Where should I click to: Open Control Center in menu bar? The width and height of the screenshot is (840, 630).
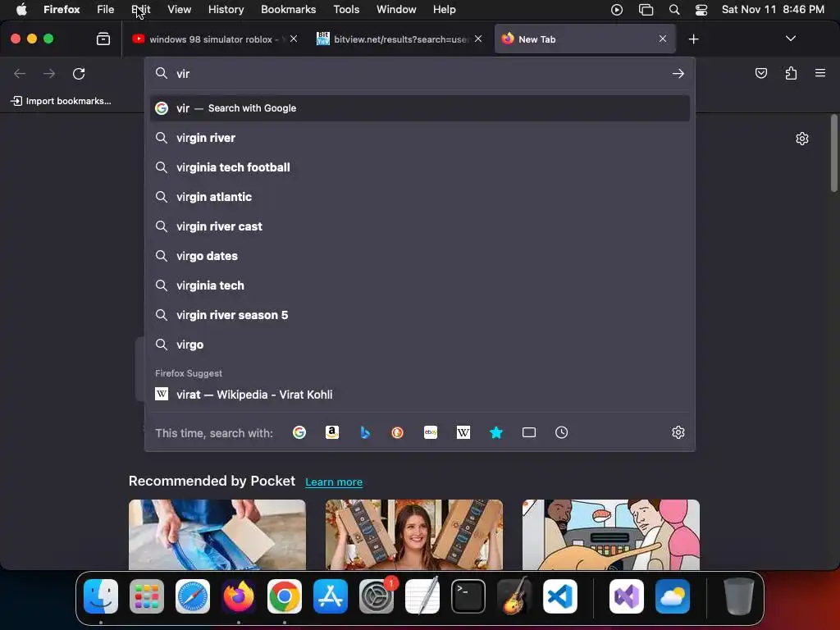[701, 10]
